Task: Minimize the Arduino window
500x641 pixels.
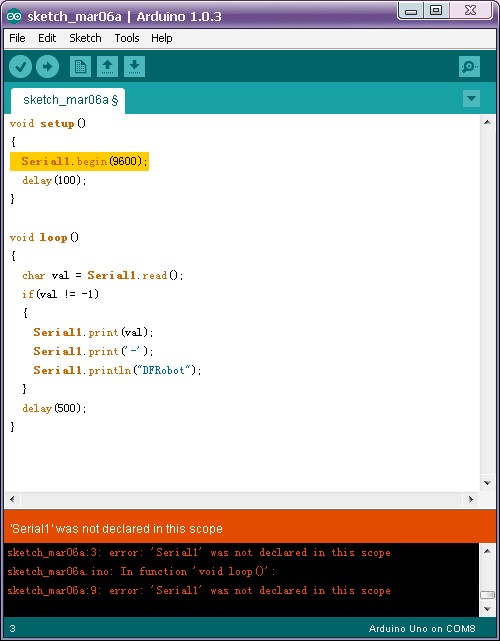Action: [x=411, y=11]
